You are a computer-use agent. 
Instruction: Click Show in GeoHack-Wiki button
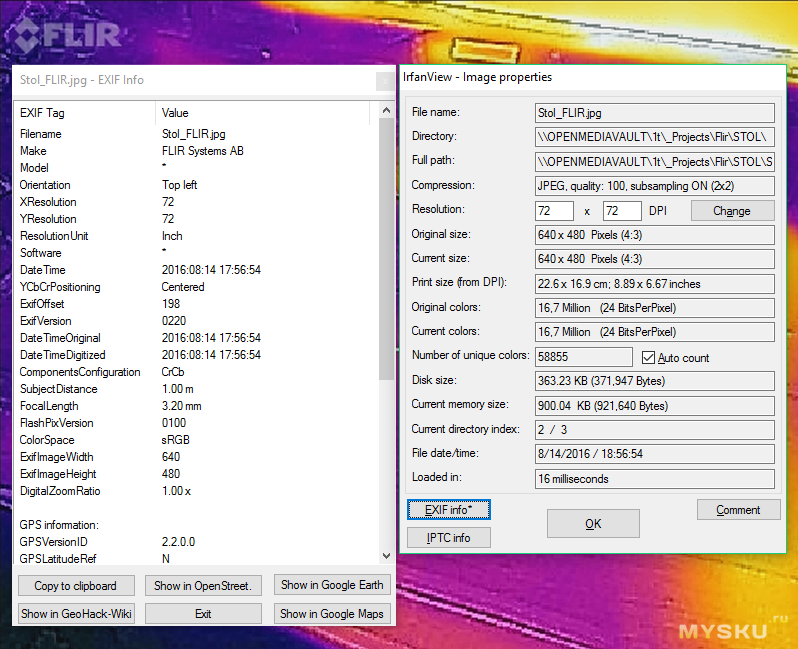[76, 613]
